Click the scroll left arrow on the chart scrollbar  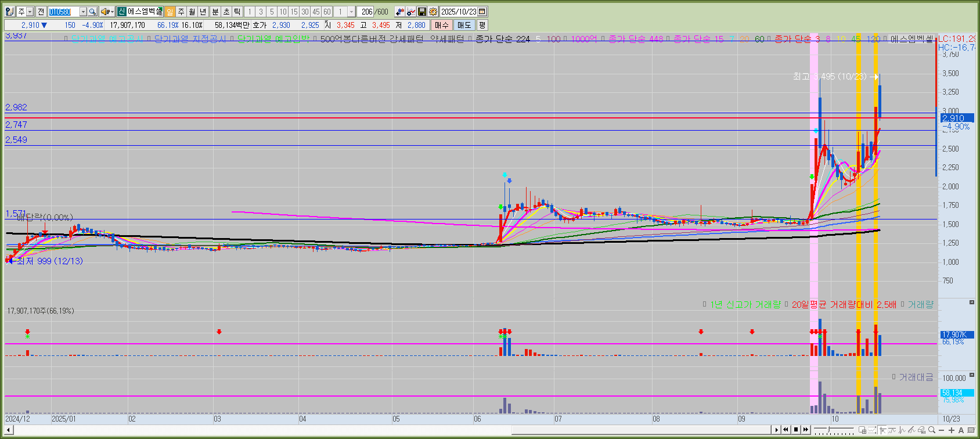(x=8, y=430)
